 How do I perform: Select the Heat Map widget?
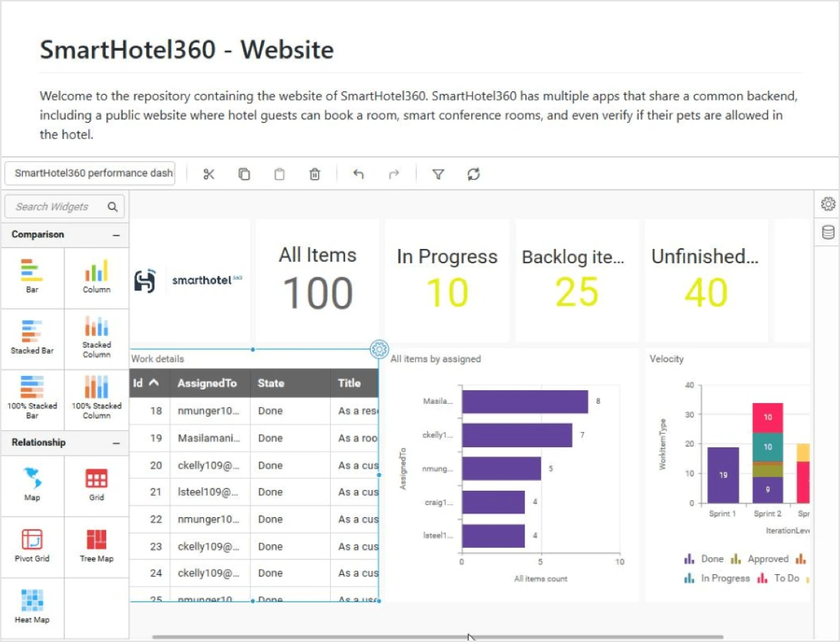(32, 606)
